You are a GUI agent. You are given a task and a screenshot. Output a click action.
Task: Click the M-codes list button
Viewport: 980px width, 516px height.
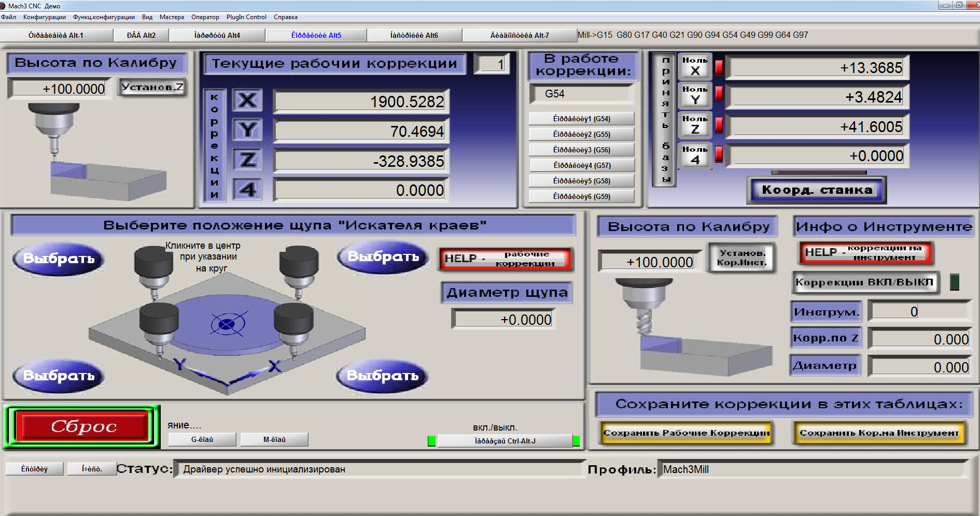[275, 440]
